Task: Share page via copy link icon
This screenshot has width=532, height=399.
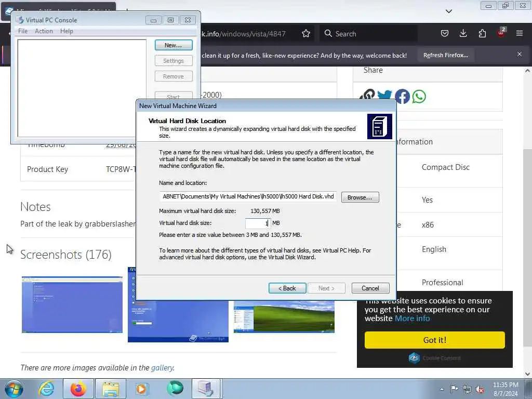Action: point(368,96)
